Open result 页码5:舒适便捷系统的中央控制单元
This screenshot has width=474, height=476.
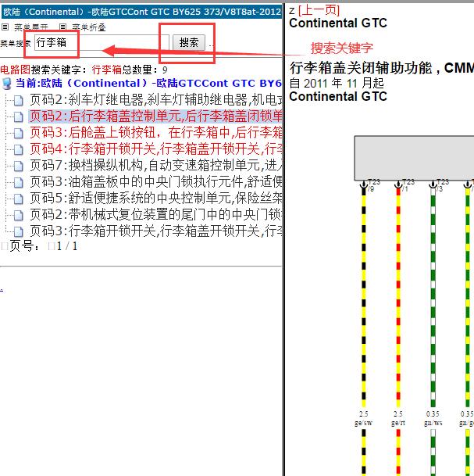coord(156,198)
